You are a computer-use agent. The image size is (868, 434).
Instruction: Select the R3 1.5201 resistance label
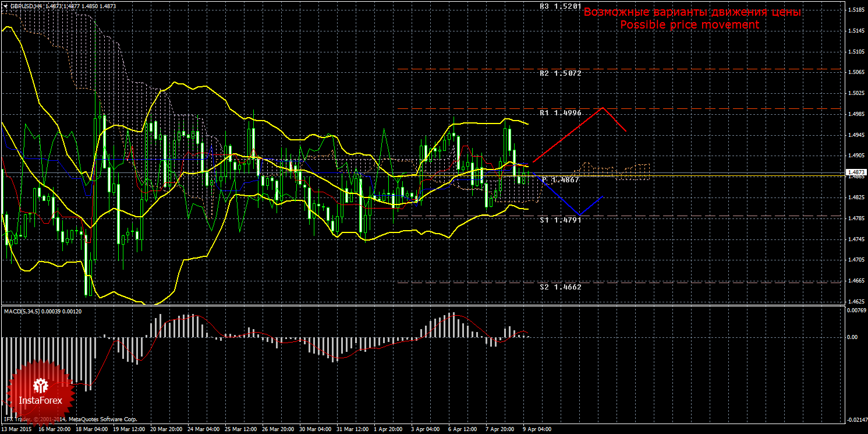click(x=560, y=6)
